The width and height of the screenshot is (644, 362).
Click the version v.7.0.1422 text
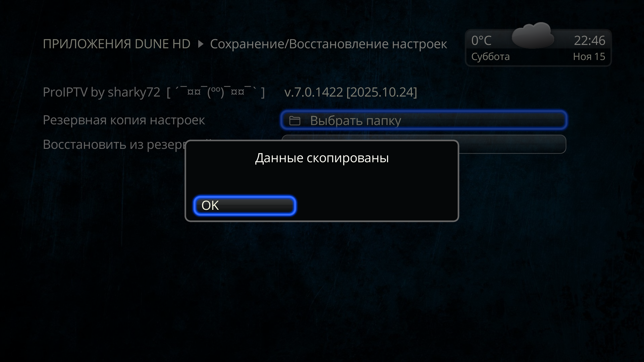coord(314,92)
